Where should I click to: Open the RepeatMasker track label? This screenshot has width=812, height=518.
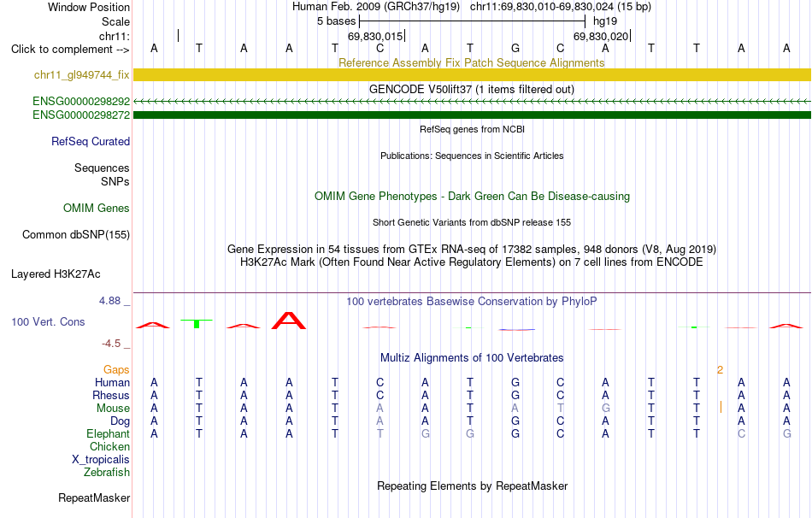click(94, 497)
